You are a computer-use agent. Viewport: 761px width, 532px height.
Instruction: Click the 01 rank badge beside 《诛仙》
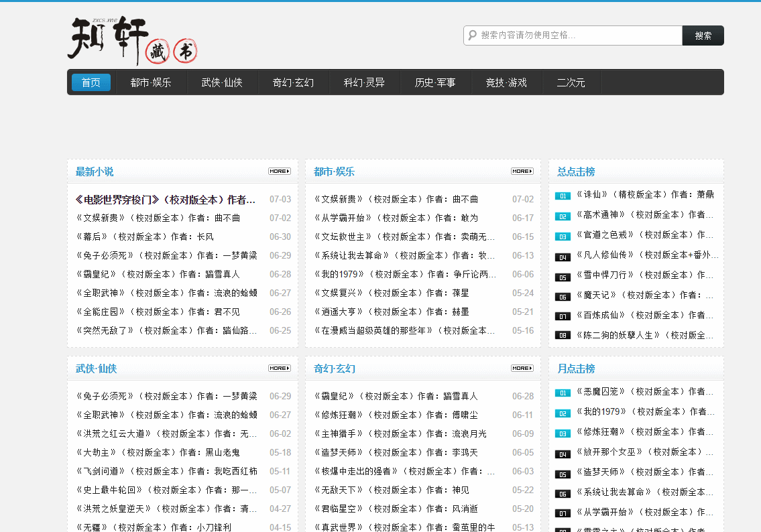tap(563, 196)
